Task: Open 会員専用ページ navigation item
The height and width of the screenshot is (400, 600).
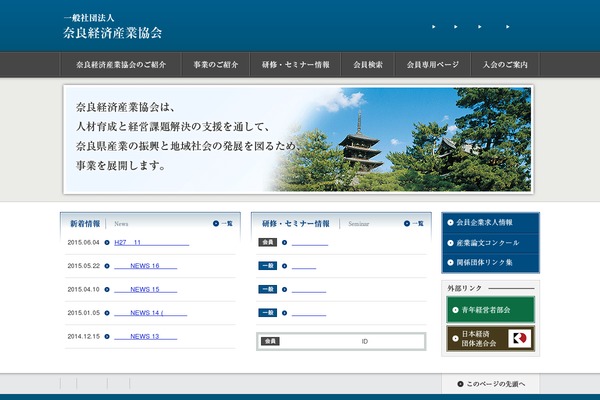Action: pyautogui.click(x=432, y=65)
